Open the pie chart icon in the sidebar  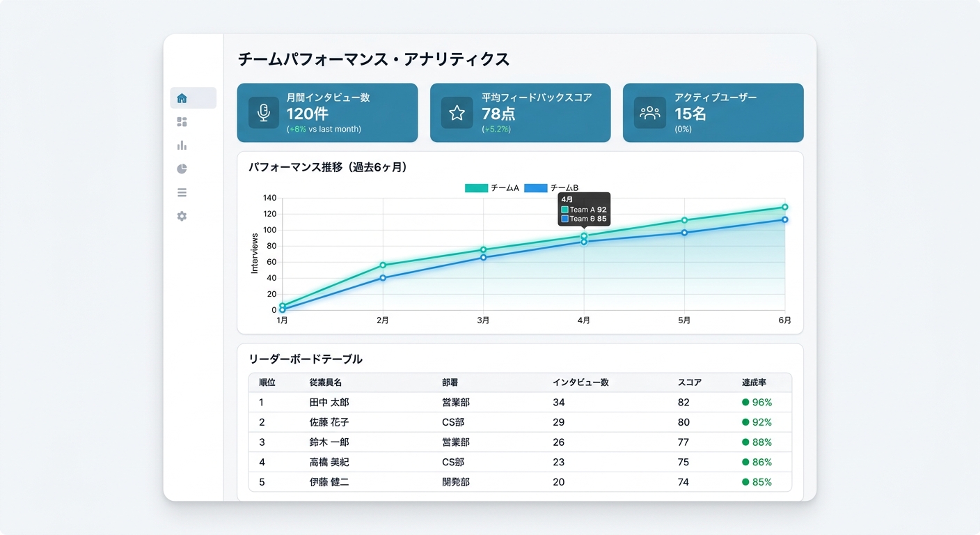(x=182, y=169)
